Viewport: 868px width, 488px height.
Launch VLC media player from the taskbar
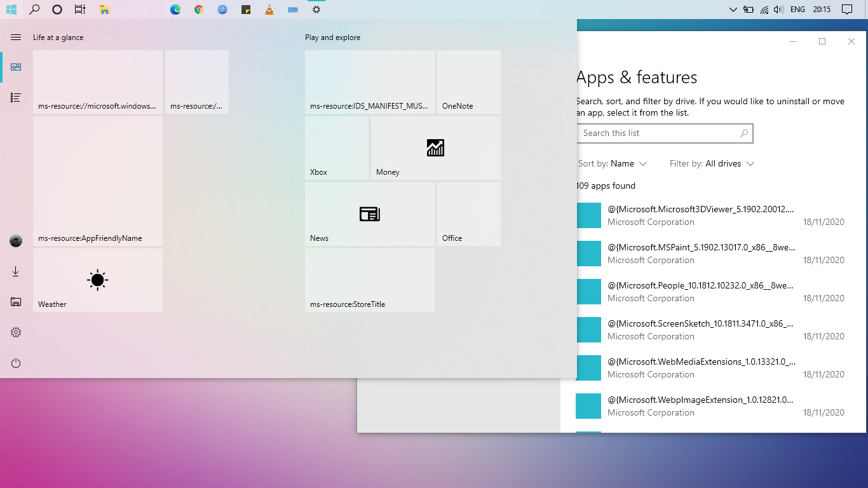(269, 10)
